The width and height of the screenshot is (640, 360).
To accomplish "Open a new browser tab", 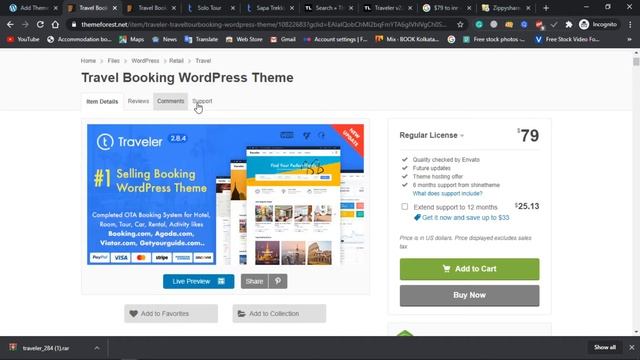I will pyautogui.click(x=546, y=8).
